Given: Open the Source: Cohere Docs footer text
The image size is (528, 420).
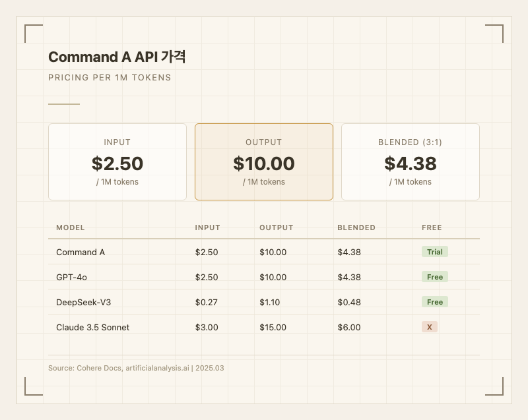Looking at the screenshot, I should pos(136,368).
